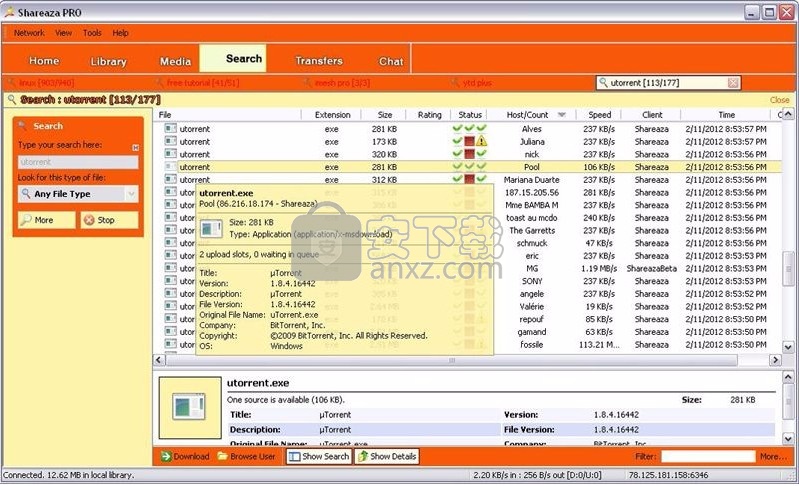
Task: Click file icon of nick utorrent row
Action: 171,154
